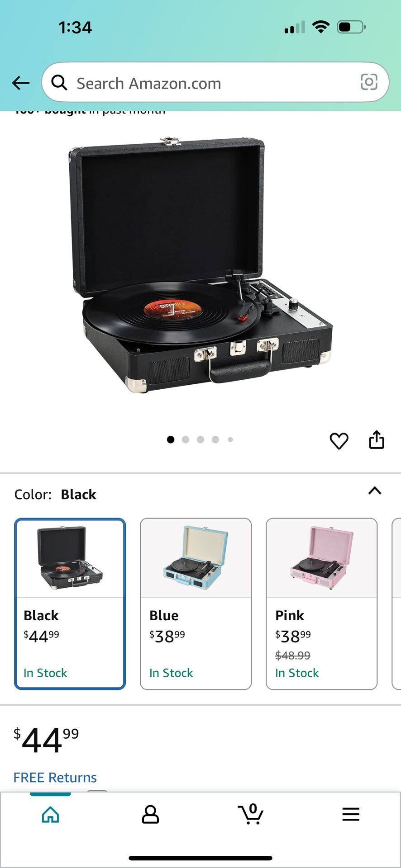Image resolution: width=401 pixels, height=868 pixels.
Task: Open the hamburger menu tab
Action: [351, 814]
